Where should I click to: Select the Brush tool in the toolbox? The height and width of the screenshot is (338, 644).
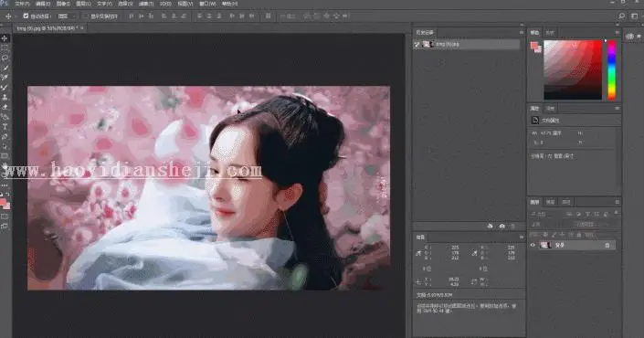tap(5, 88)
